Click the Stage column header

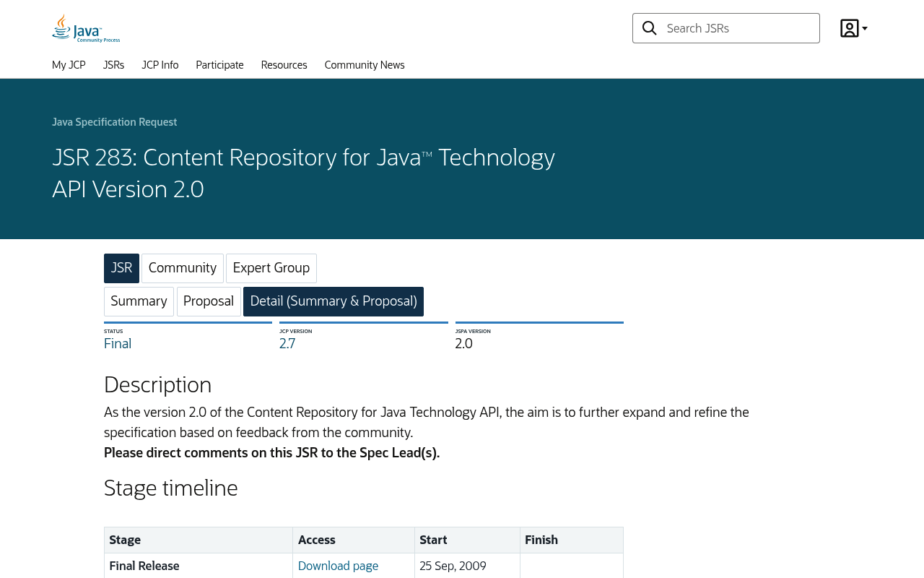(199, 540)
